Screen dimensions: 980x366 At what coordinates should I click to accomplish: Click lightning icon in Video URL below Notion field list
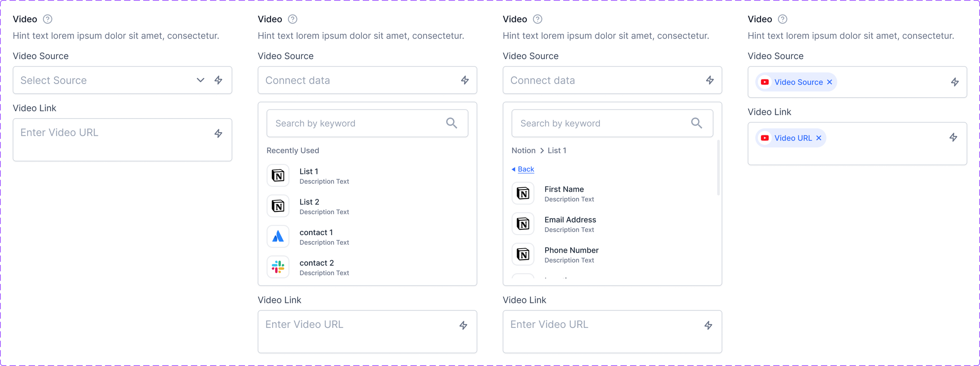708,325
